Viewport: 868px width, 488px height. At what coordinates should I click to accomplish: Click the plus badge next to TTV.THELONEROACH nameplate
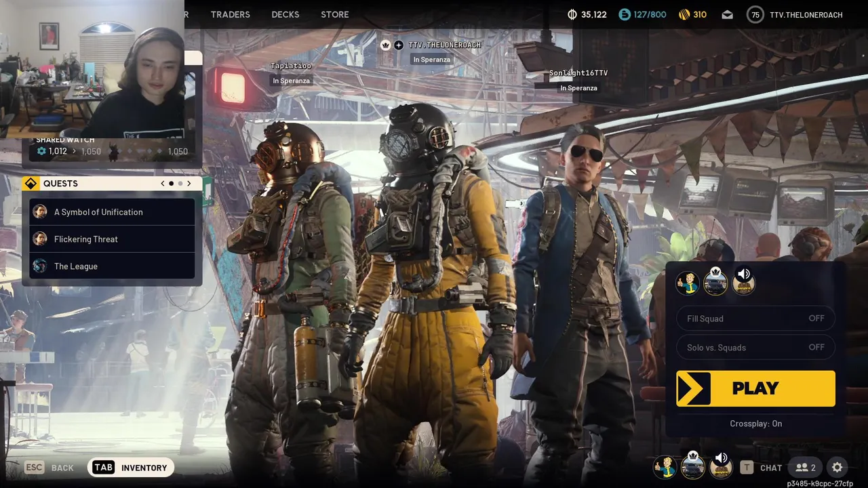(x=399, y=45)
